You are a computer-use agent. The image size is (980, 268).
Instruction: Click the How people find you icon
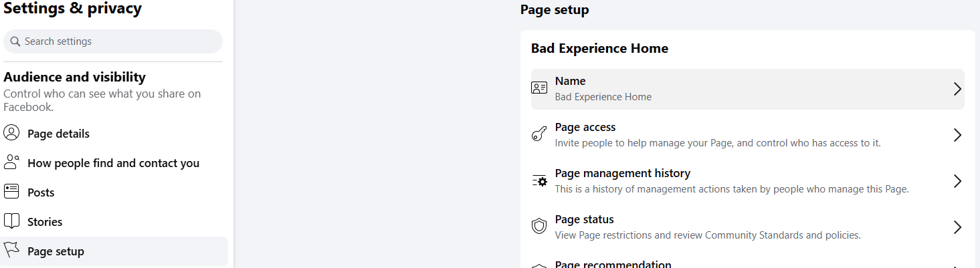(11, 162)
